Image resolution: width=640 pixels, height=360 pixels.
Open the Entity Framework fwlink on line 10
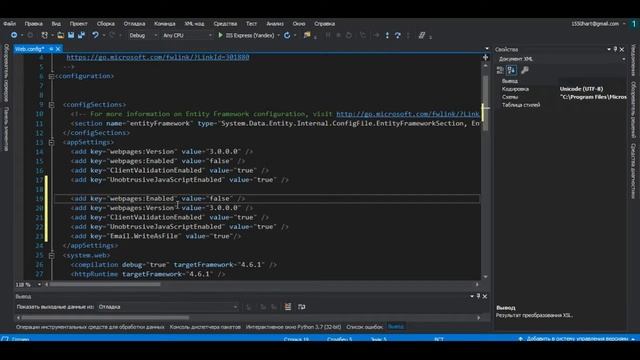coord(408,114)
